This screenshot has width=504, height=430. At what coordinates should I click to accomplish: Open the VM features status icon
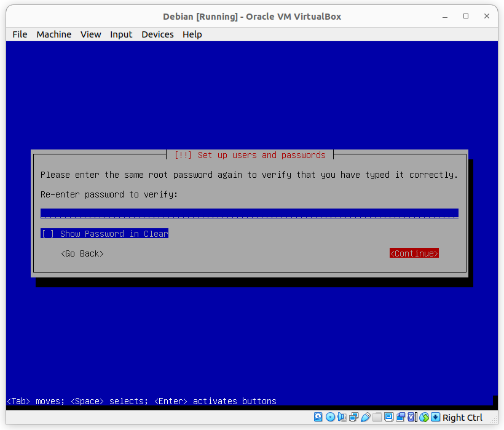(411, 417)
